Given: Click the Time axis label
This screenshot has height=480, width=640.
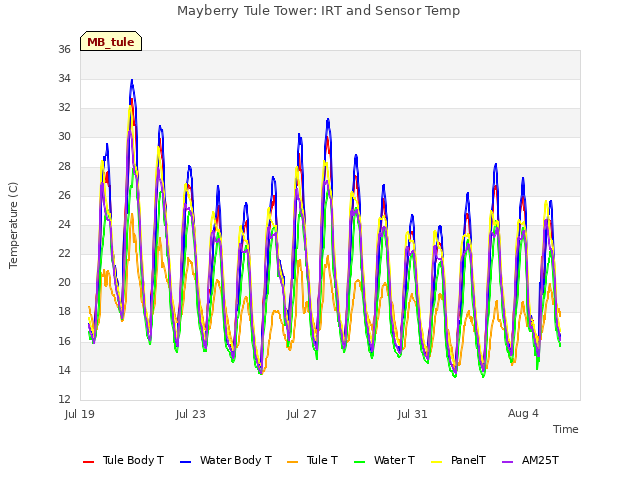Looking at the screenshot, I should 566,429.
